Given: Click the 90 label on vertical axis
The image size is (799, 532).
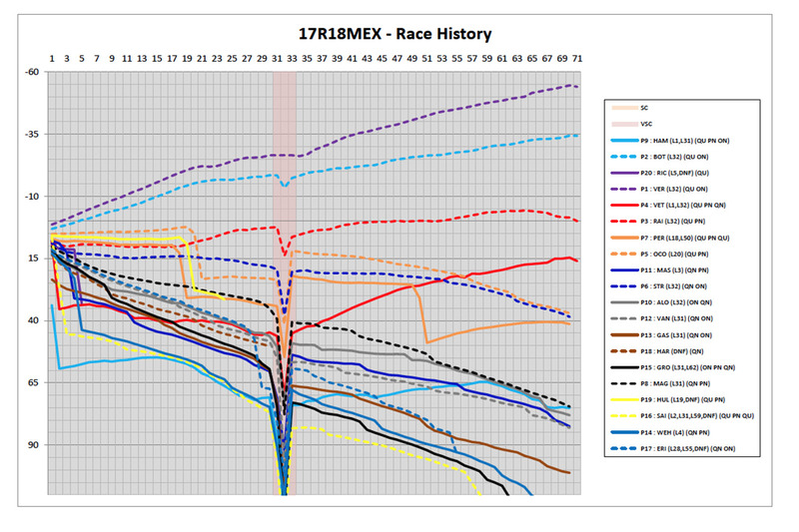Looking at the screenshot, I should pos(36,445).
